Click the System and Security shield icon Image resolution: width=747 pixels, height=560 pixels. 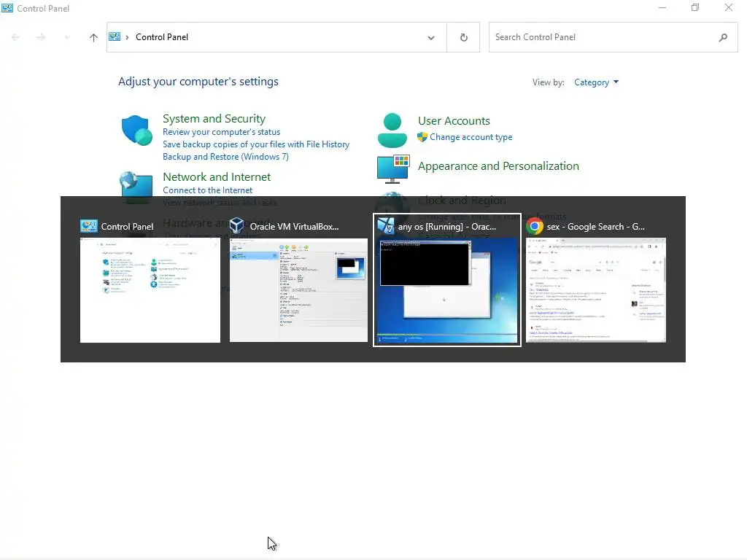[x=136, y=130]
